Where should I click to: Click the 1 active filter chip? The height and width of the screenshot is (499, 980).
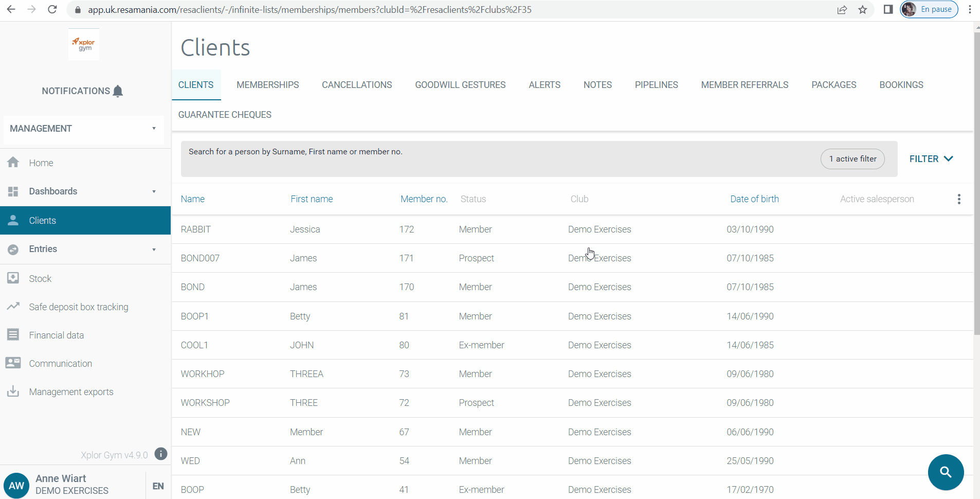click(x=852, y=159)
